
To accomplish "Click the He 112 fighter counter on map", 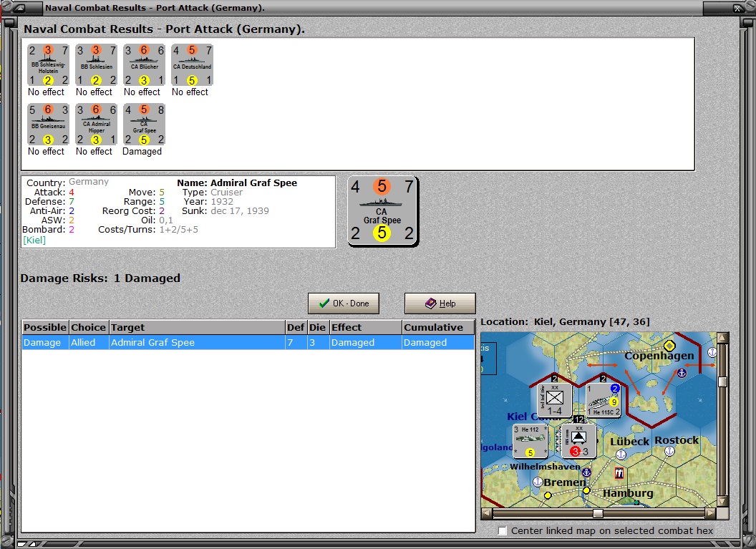I will pos(530,441).
